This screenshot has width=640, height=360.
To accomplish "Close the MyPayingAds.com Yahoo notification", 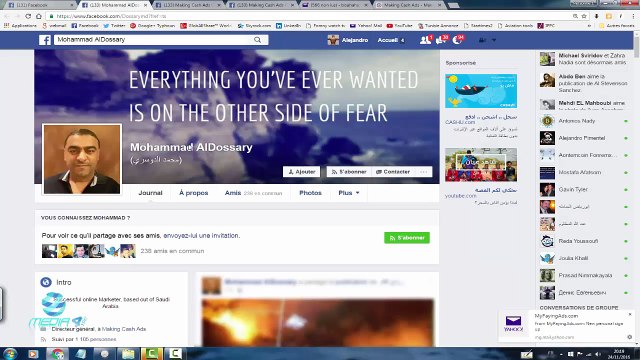I will click(x=630, y=314).
